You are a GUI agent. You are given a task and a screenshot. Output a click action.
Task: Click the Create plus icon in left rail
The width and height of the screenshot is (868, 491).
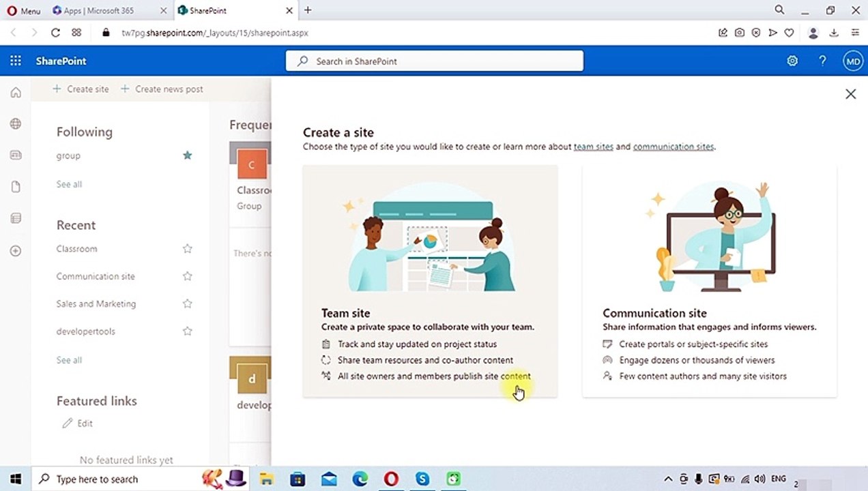[16, 250]
